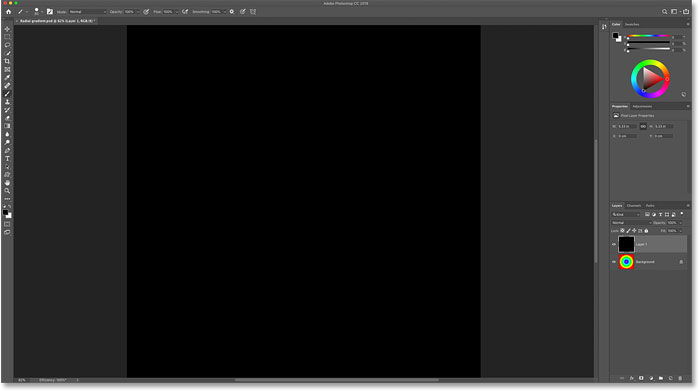Hide Layer 1 visibility eye
The height and width of the screenshot is (392, 700).
614,244
